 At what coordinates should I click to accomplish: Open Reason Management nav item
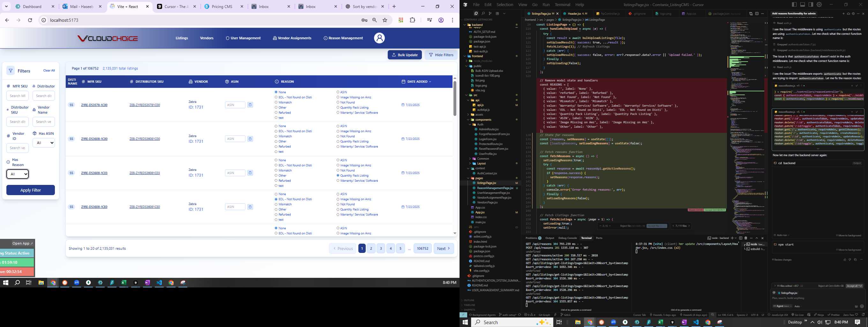[343, 38]
